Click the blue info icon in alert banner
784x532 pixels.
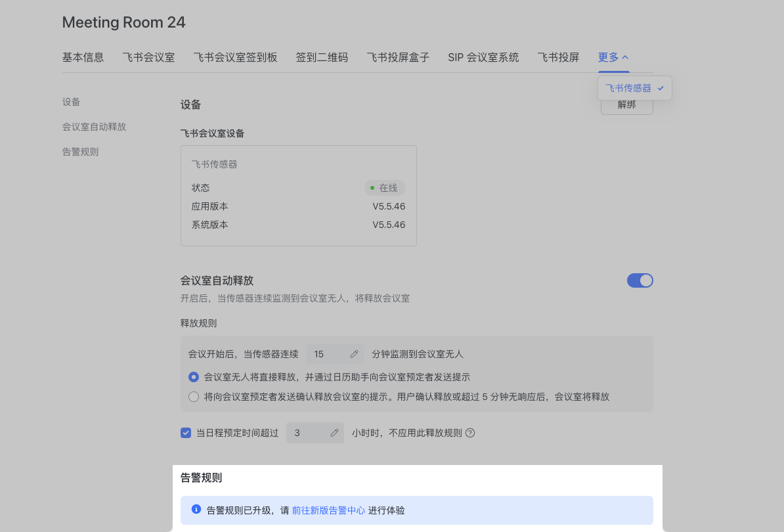click(x=196, y=510)
